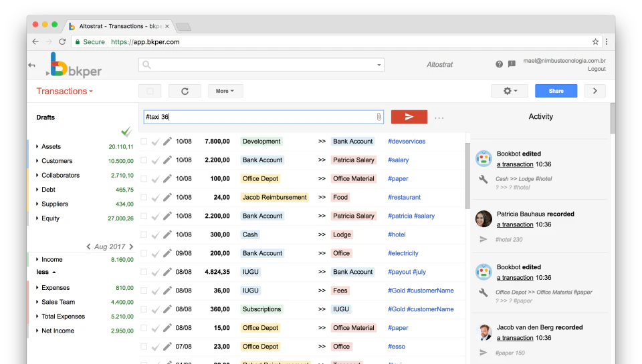Click the Bookbot avatar on the Cash >> Lodge activity

pos(484,159)
